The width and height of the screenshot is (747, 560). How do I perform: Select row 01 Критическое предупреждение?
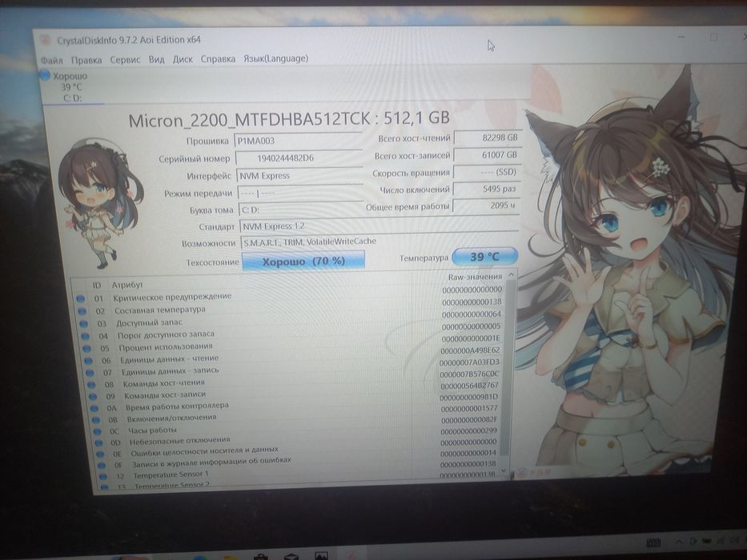pos(289,294)
